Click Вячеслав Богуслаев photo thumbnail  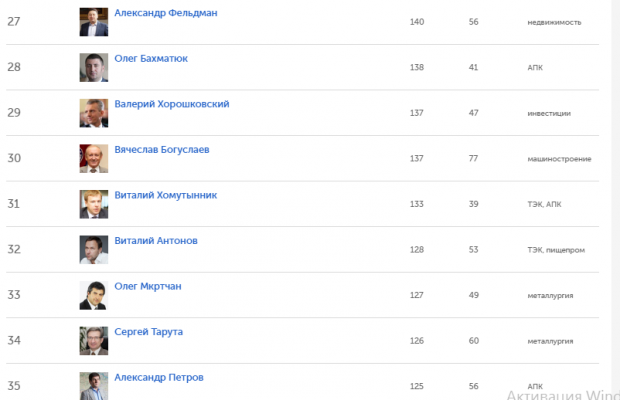click(94, 158)
